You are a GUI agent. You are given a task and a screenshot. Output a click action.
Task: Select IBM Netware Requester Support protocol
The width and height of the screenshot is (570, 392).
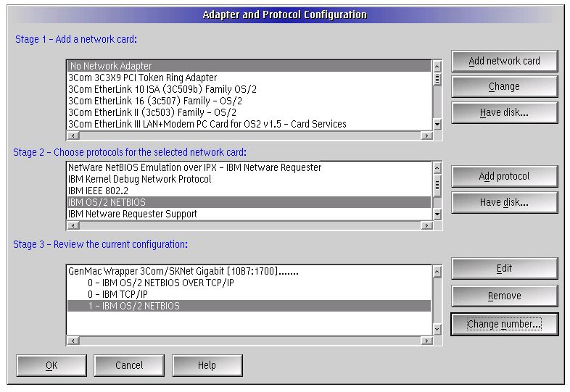tap(249, 214)
